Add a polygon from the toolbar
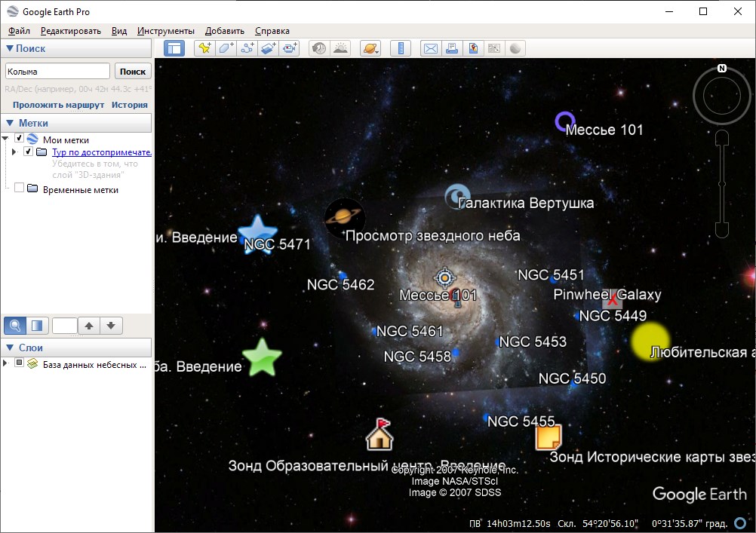The width and height of the screenshot is (756, 533). click(x=226, y=48)
